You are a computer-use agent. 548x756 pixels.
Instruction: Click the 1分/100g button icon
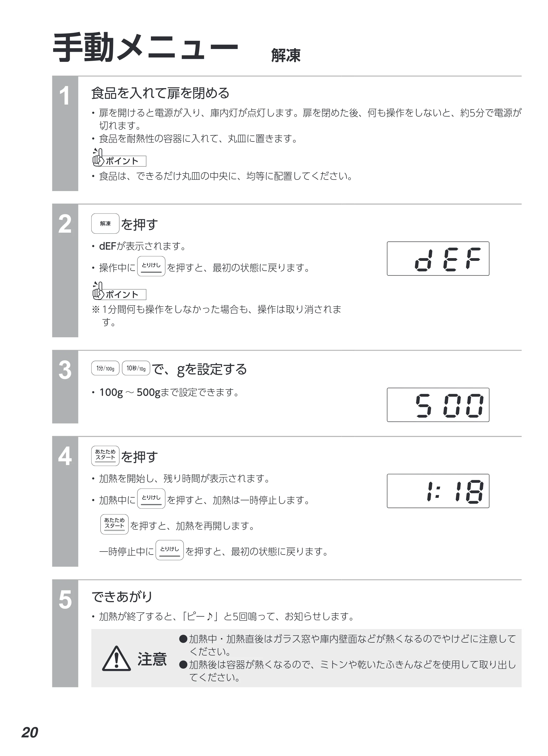click(x=105, y=368)
